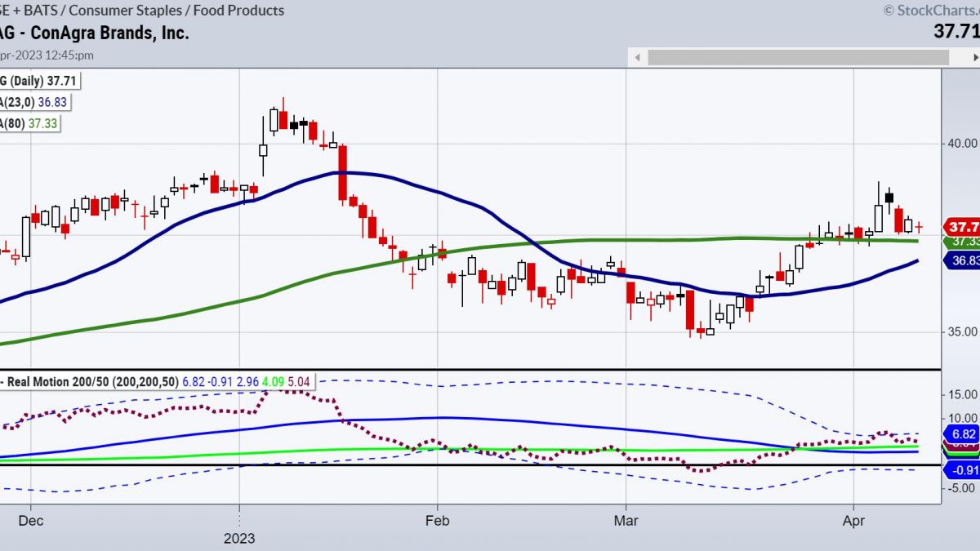Click the 5.04 legend value
Viewport: 980px width, 551px height.
coord(300,381)
